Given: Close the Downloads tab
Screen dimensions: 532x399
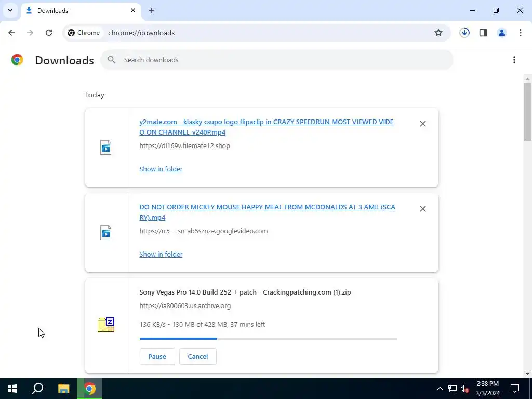Looking at the screenshot, I should pos(133,10).
